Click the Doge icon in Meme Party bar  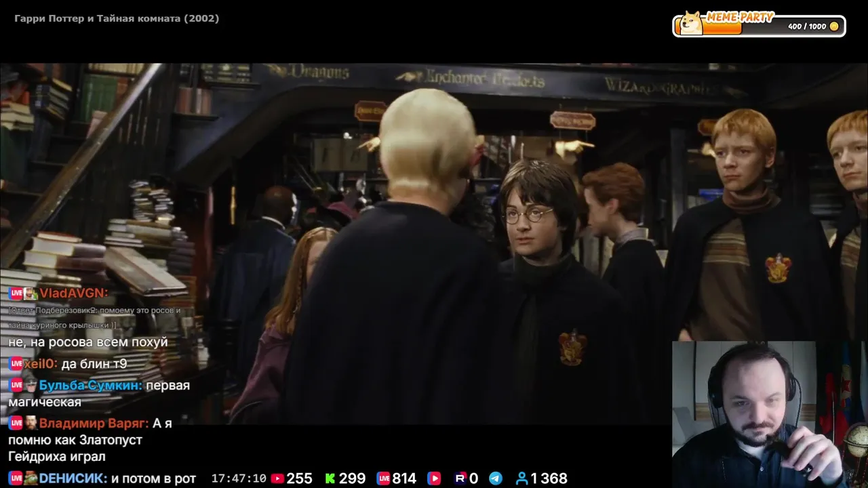coord(691,23)
